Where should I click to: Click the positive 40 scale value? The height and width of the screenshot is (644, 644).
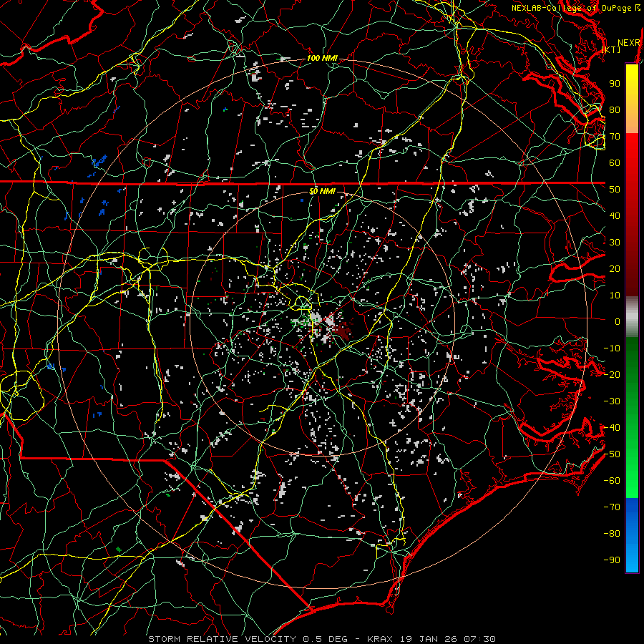click(x=615, y=216)
